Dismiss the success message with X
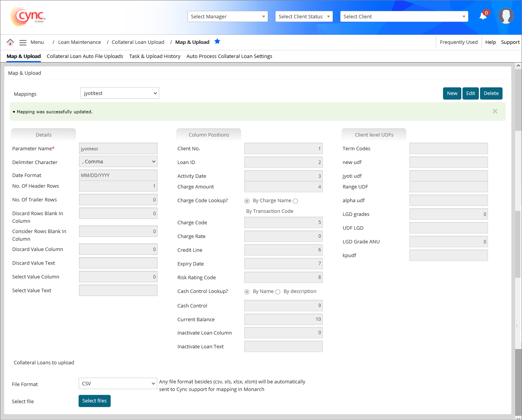The height and width of the screenshot is (420, 522). (495, 111)
